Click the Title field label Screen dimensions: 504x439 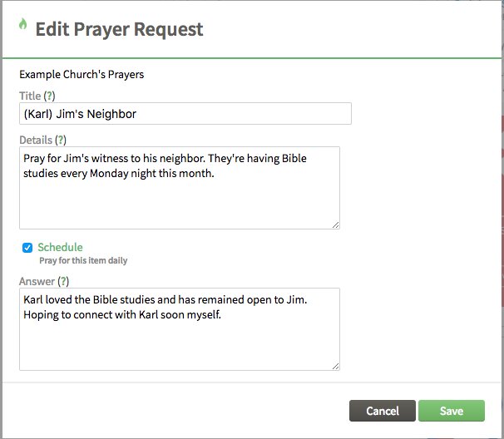(30, 96)
